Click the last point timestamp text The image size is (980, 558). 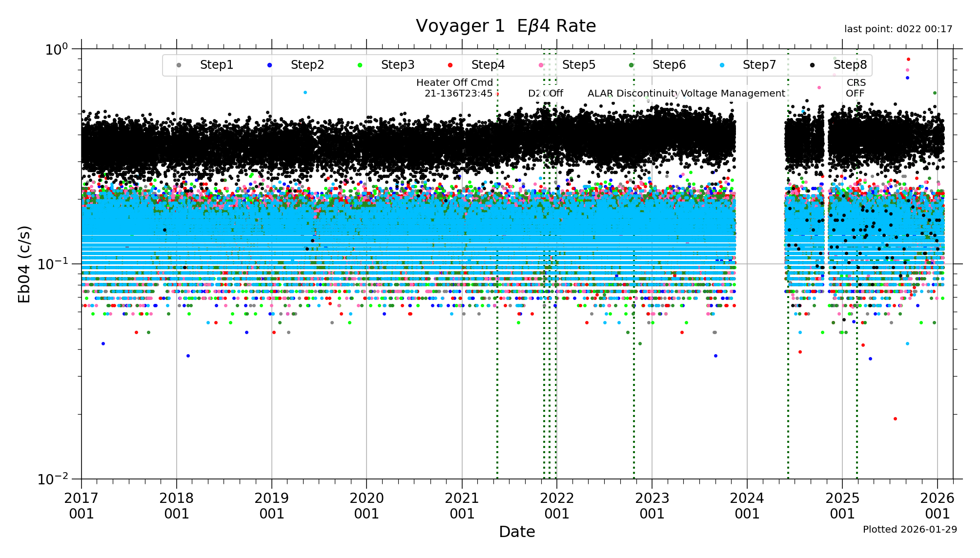point(898,29)
